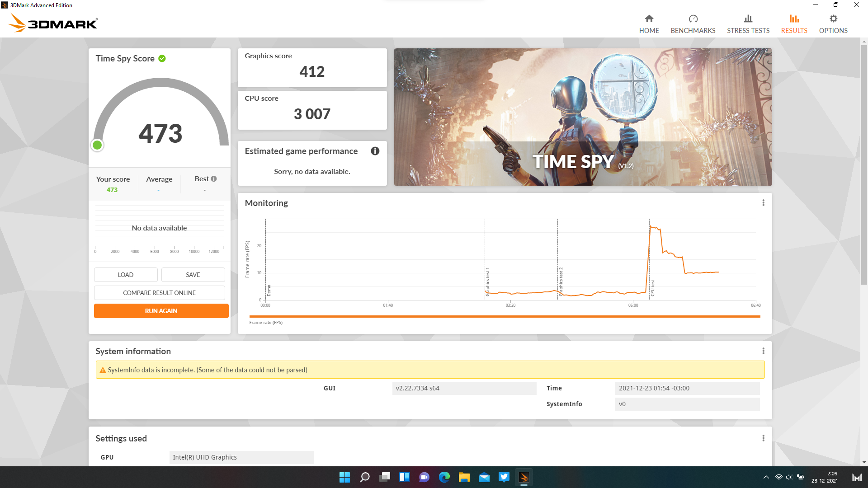Click green validation checkmark beside Time Spy Score

pos(162,58)
